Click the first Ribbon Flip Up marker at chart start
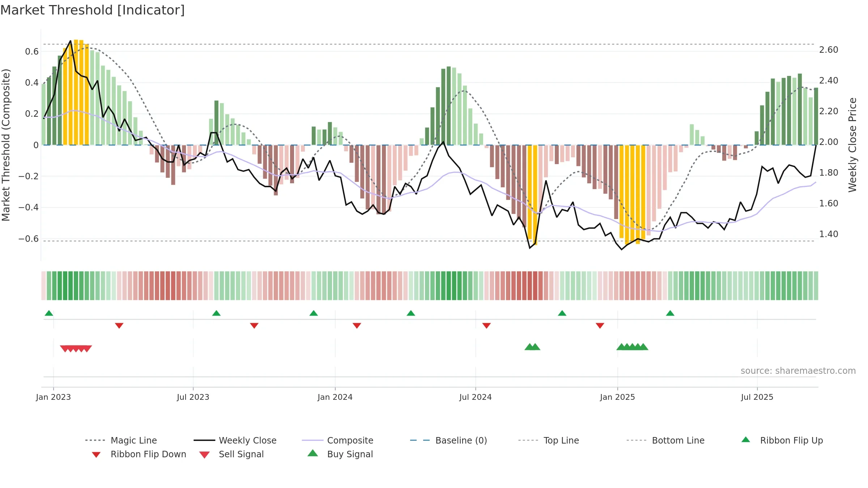Image resolution: width=868 pixels, height=488 pixels. (49, 313)
